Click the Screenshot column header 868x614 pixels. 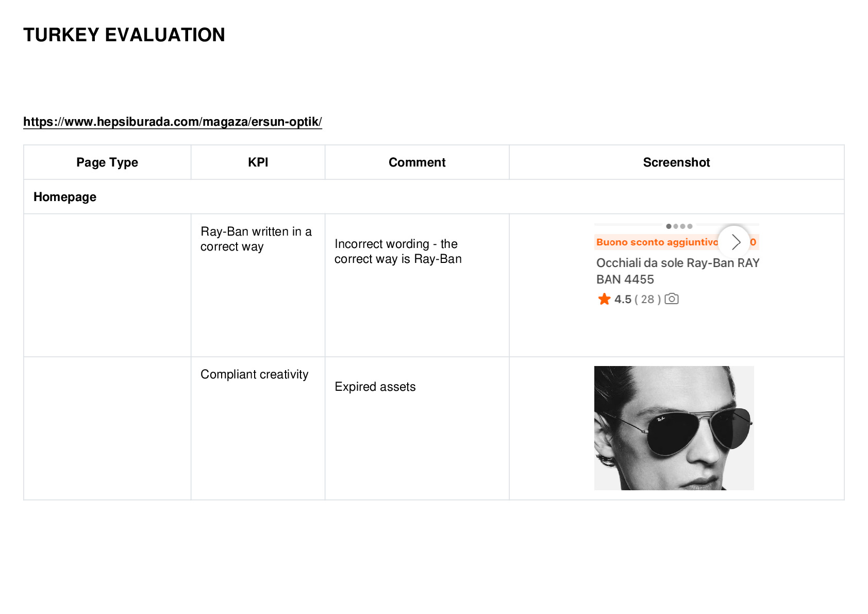[676, 162]
